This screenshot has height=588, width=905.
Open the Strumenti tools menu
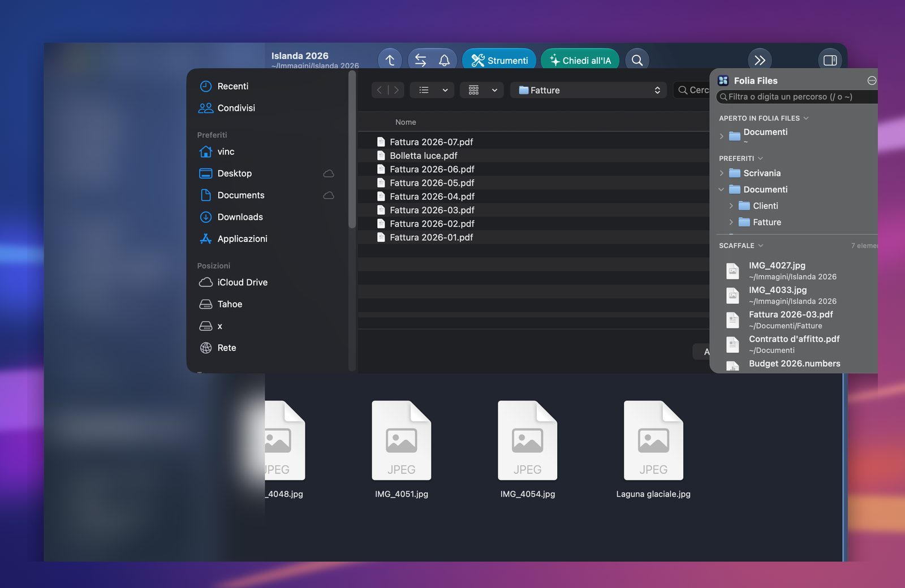coord(499,60)
